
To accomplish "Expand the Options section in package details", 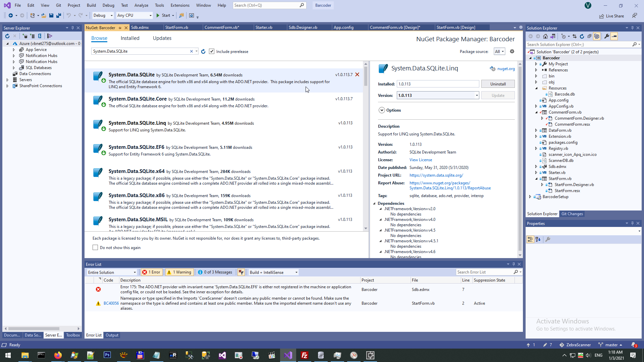I will pyautogui.click(x=382, y=110).
